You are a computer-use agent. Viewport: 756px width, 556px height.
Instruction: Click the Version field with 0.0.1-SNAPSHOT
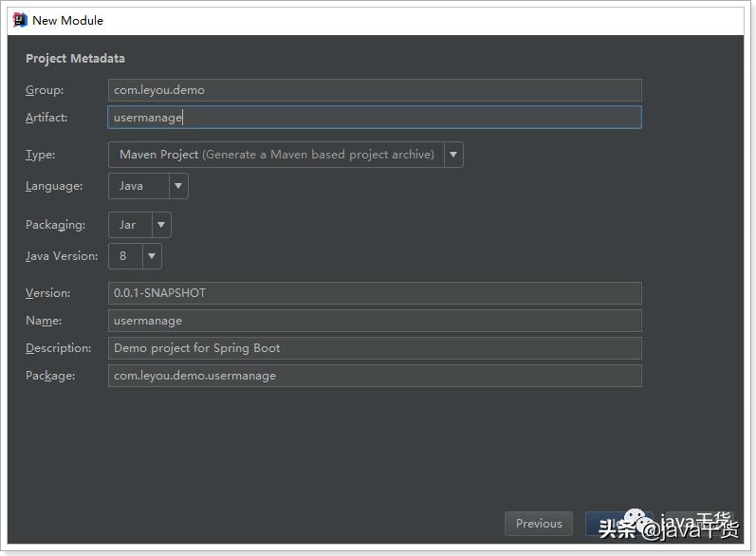coord(375,293)
